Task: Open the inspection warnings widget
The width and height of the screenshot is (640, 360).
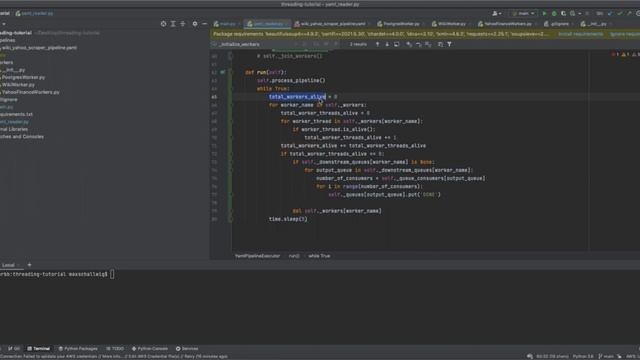Action: point(624,54)
